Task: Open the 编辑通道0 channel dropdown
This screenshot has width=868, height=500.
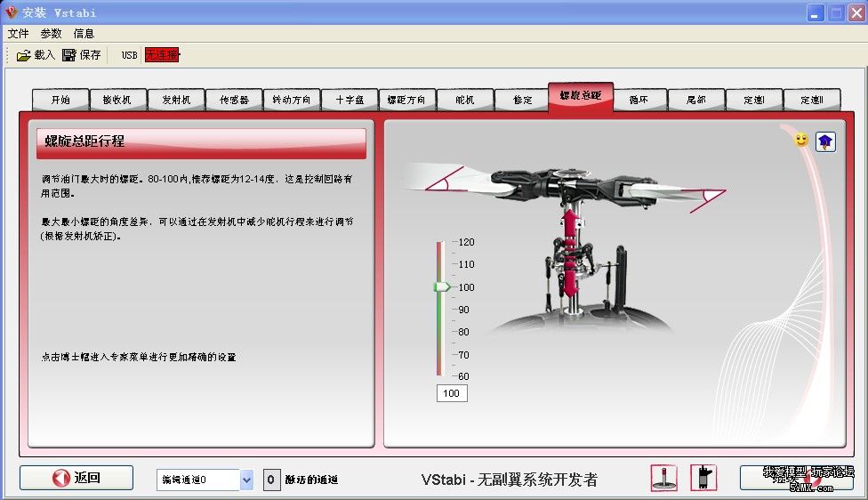Action: pyautogui.click(x=246, y=480)
